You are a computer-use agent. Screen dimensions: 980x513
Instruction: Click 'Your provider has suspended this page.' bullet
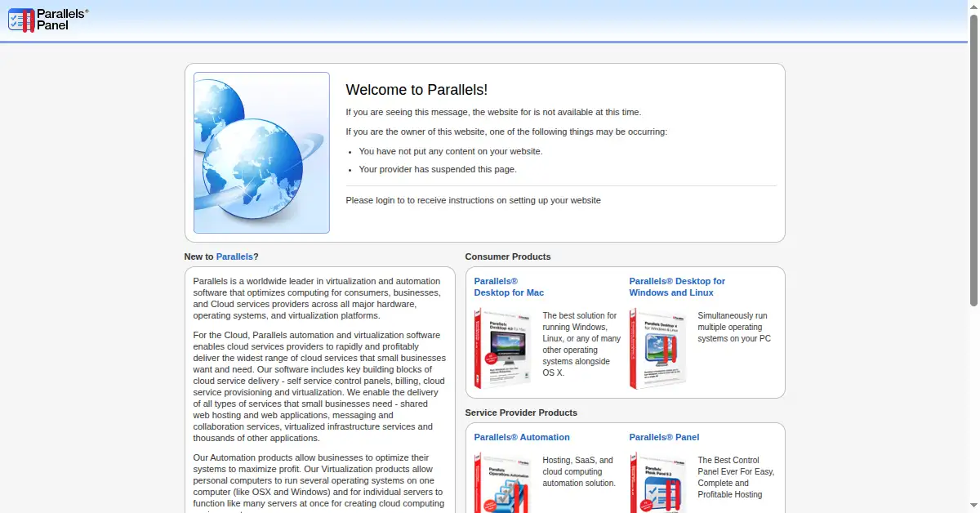tap(438, 170)
